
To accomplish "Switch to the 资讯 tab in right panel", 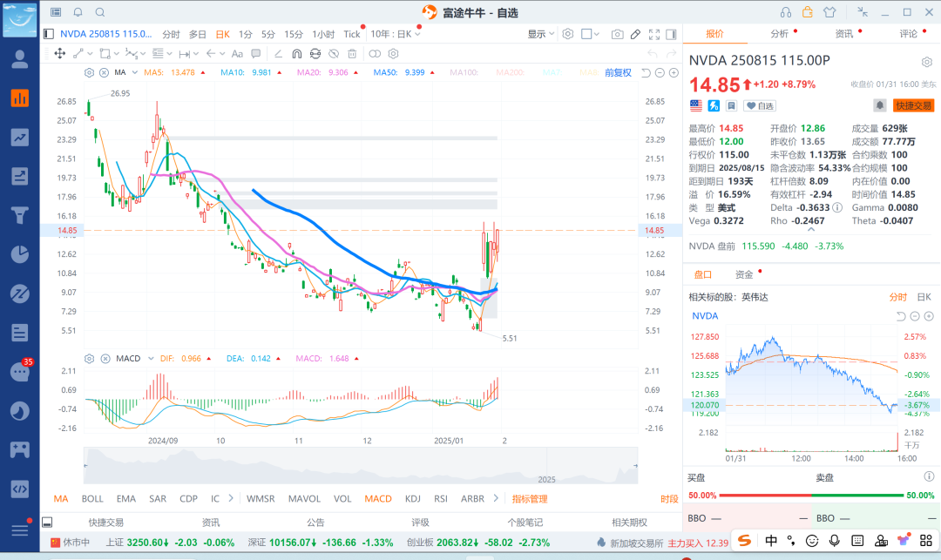I will coord(843,34).
